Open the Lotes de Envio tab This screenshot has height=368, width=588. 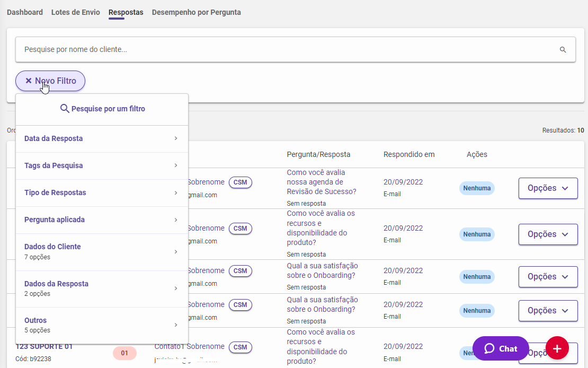coord(76,12)
